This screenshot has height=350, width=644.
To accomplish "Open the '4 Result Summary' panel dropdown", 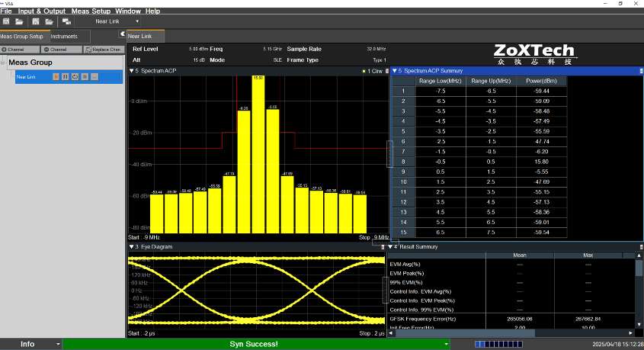I will [390, 247].
